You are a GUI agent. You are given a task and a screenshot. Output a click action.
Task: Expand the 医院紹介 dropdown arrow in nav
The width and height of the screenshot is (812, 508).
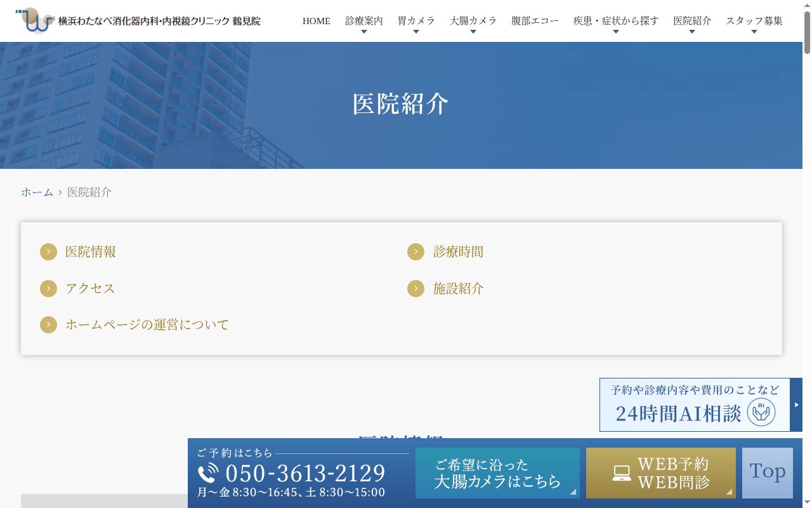(x=692, y=32)
